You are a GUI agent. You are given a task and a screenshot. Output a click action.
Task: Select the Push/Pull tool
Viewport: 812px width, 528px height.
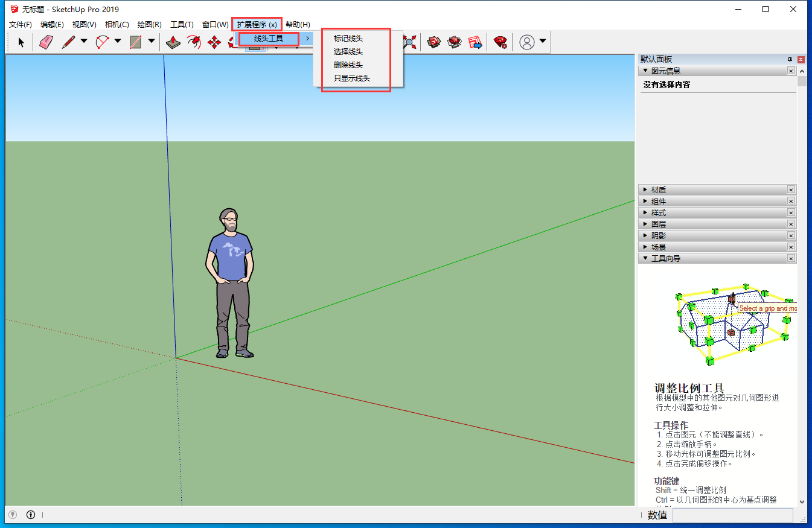click(x=173, y=42)
